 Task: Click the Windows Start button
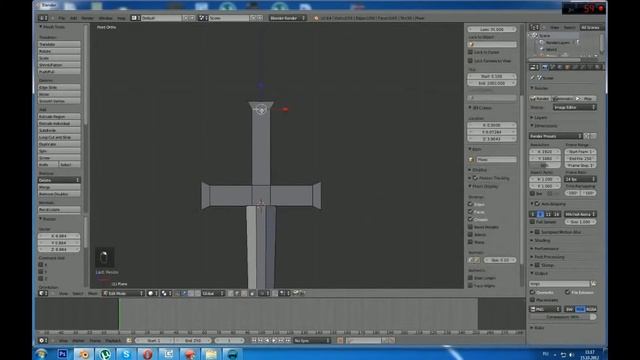pyautogui.click(x=41, y=354)
